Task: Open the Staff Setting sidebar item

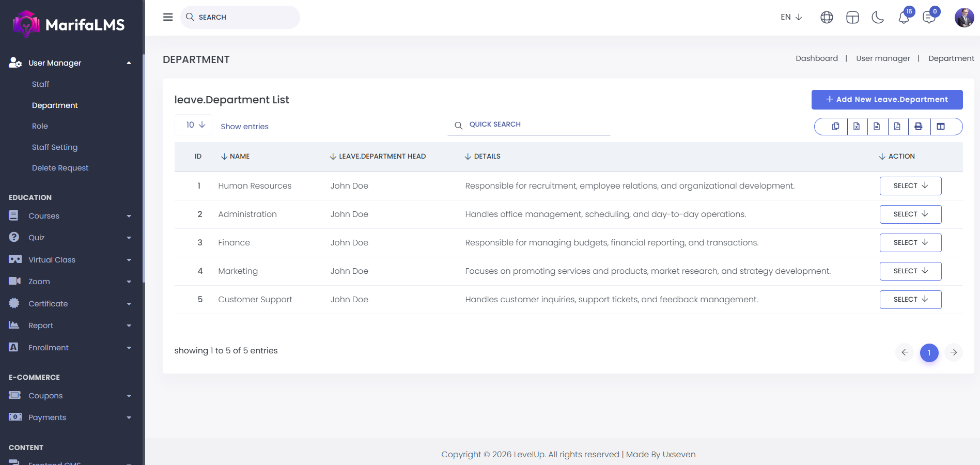Action: coord(55,147)
